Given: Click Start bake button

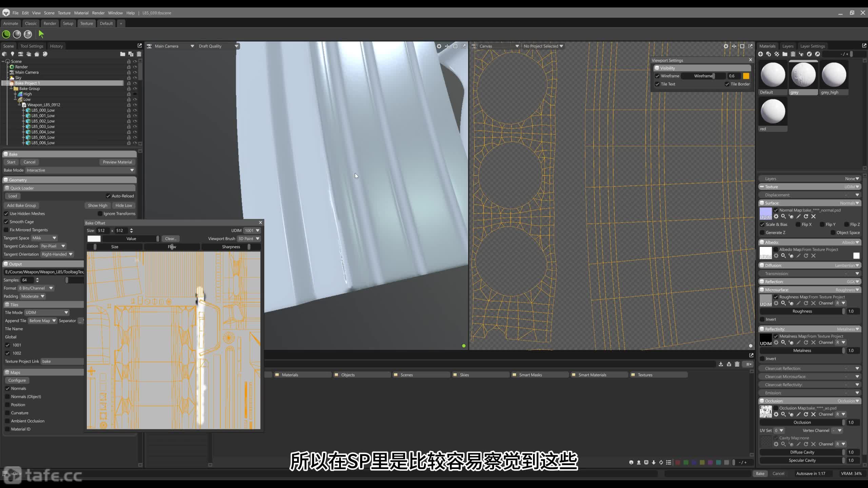Looking at the screenshot, I should point(11,162).
